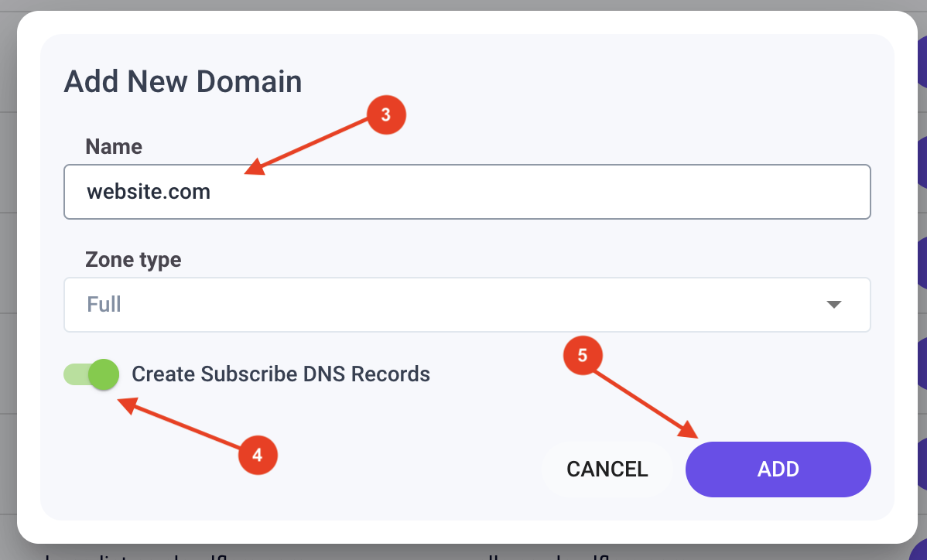Select the website.com text
This screenshot has width=927, height=560.
tap(149, 192)
